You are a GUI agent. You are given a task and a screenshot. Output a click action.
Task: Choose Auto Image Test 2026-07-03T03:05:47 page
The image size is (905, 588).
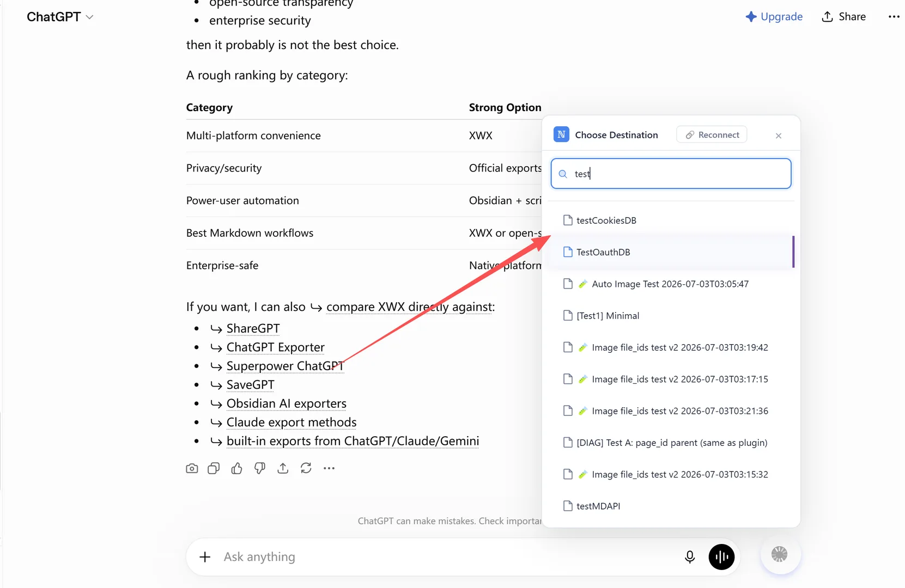click(x=671, y=284)
